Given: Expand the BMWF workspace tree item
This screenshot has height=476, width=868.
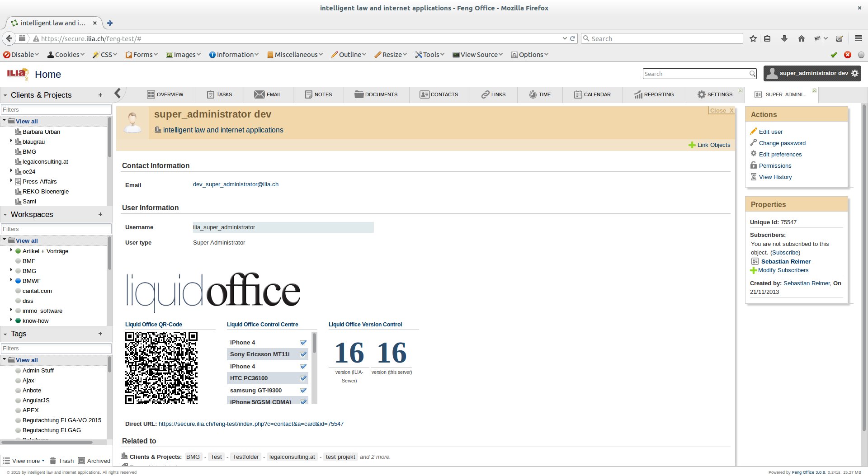Looking at the screenshot, I should 11,281.
